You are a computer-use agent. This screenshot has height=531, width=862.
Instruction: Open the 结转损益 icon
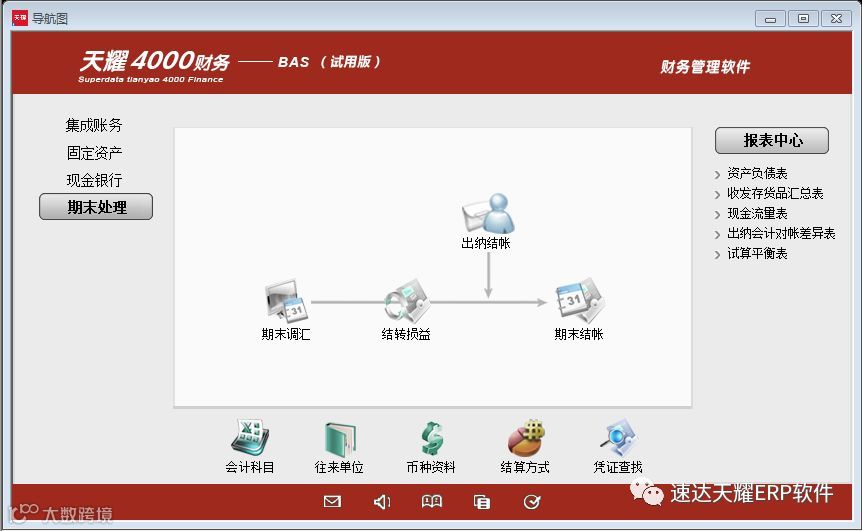[x=407, y=301]
